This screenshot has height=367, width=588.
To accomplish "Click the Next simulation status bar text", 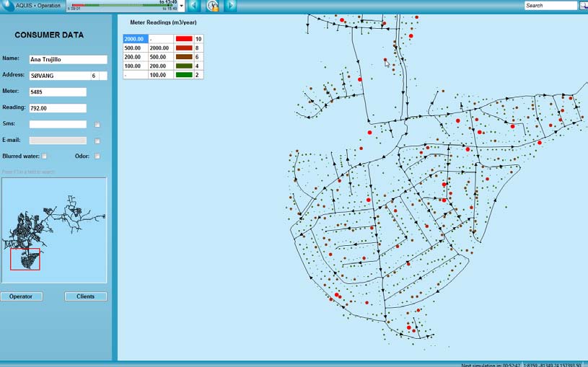I will (x=491, y=365).
